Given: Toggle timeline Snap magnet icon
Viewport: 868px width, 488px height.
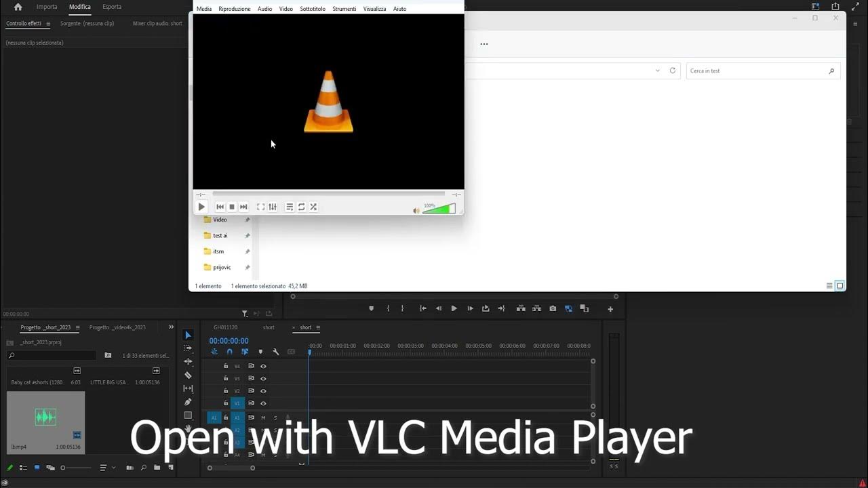Looking at the screenshot, I should pos(229,352).
